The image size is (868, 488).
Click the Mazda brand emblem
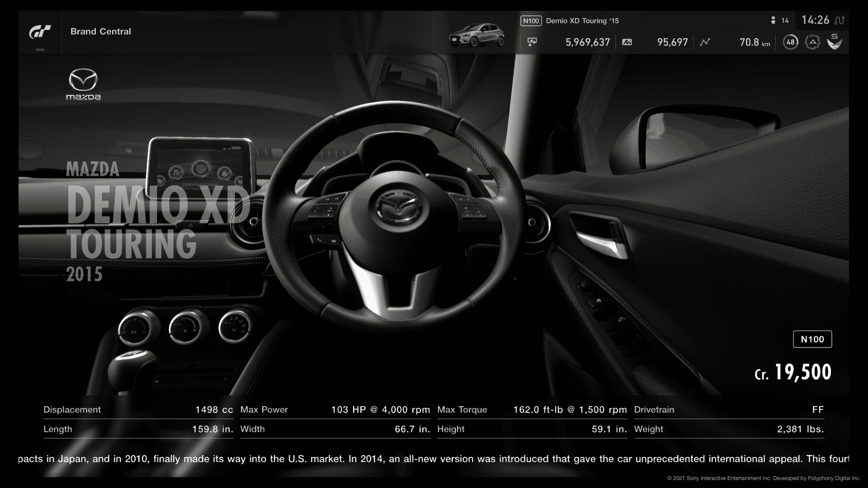click(x=83, y=84)
